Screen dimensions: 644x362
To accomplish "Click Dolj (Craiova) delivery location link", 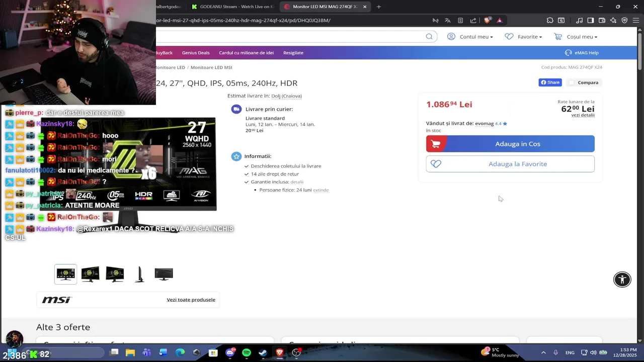I will (286, 96).
